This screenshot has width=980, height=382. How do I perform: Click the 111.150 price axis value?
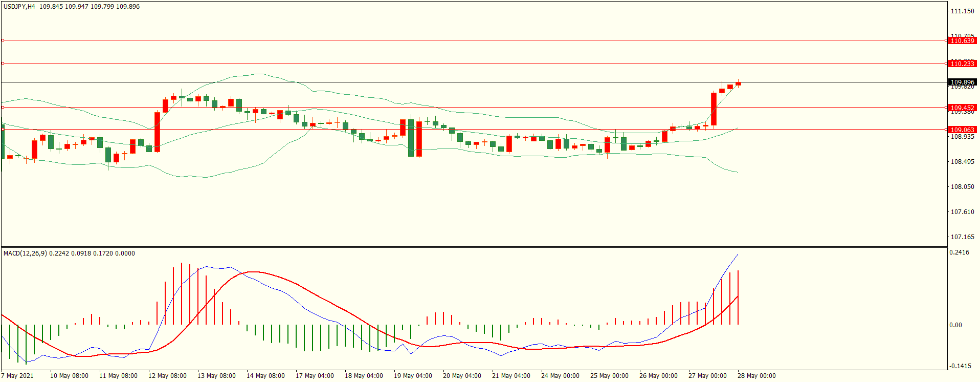pos(962,11)
